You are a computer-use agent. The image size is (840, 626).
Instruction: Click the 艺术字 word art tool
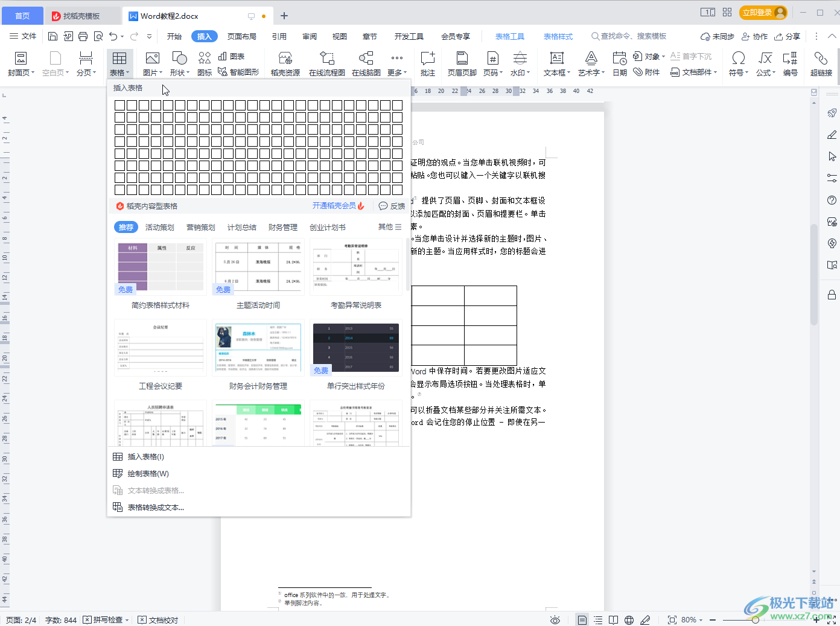pos(591,64)
